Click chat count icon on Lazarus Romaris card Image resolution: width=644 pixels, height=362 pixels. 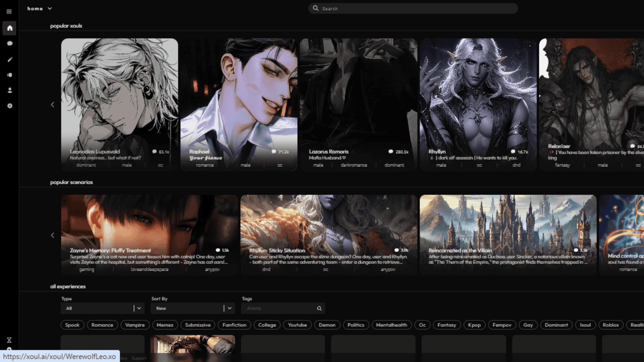click(x=391, y=152)
